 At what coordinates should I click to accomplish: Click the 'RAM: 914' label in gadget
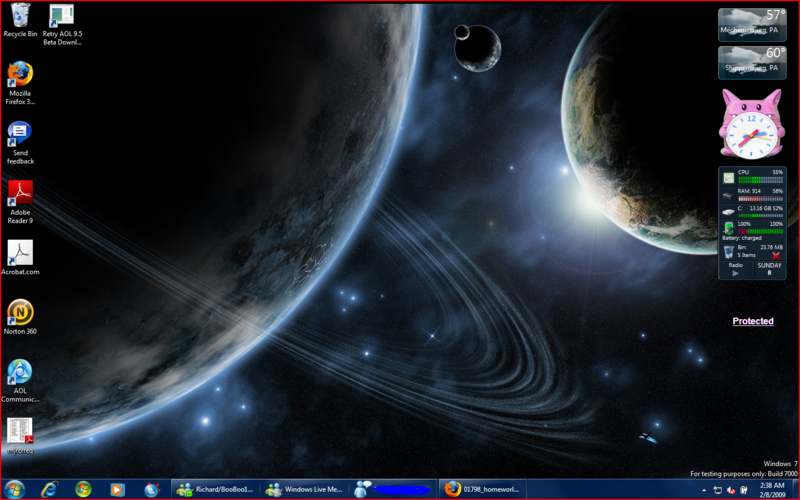point(749,191)
